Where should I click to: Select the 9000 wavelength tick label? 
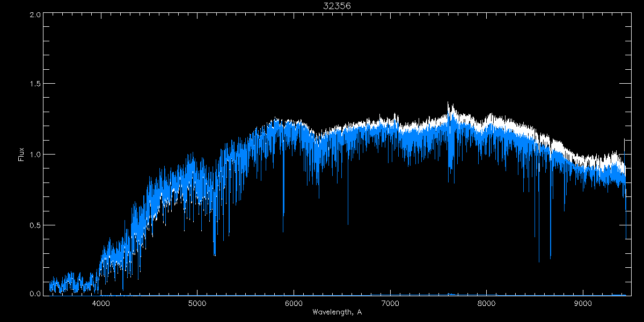click(x=583, y=303)
